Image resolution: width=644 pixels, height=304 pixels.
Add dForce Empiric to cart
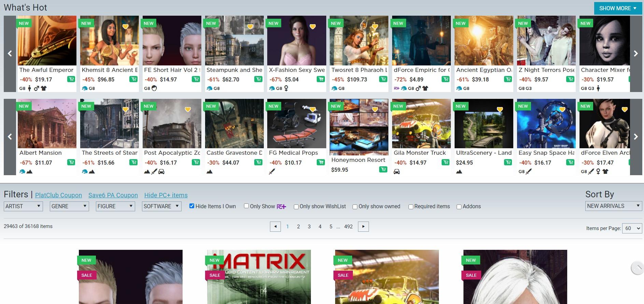tap(446, 79)
